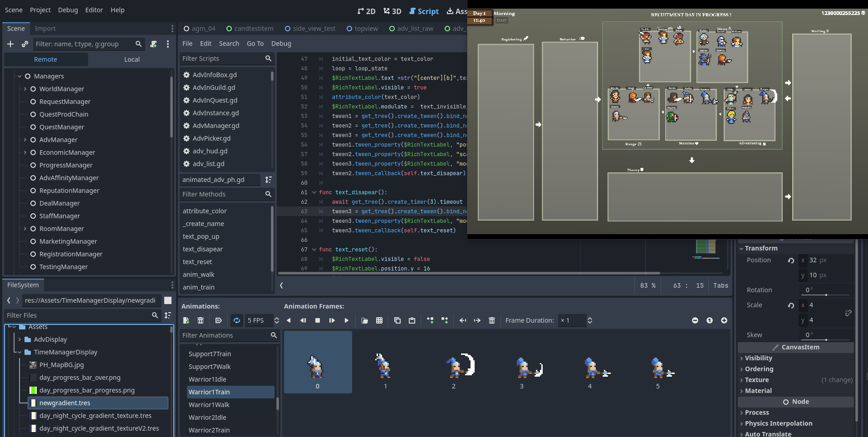
Task: Paste the copied animation frame
Action: click(x=412, y=320)
